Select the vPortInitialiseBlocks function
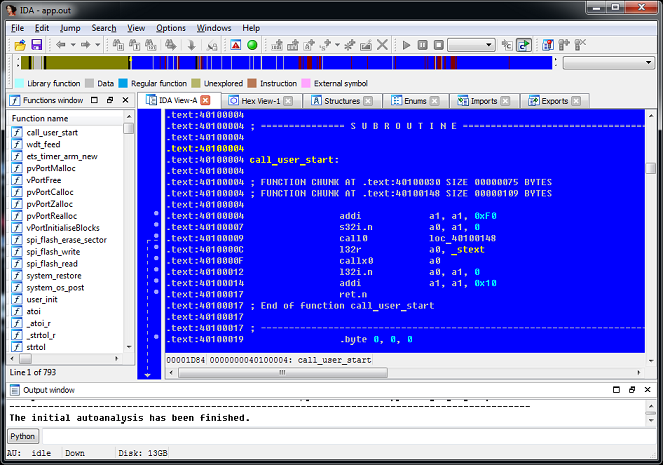663x465 pixels. (63, 228)
